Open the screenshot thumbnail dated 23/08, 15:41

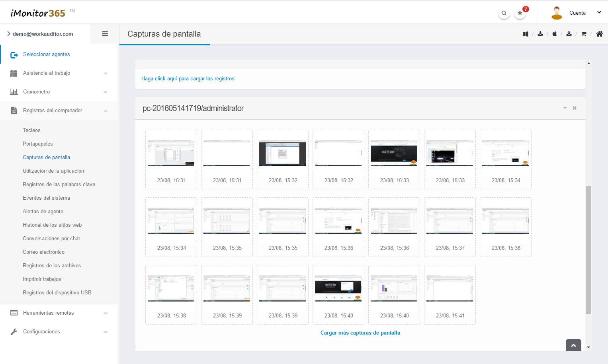click(x=450, y=289)
